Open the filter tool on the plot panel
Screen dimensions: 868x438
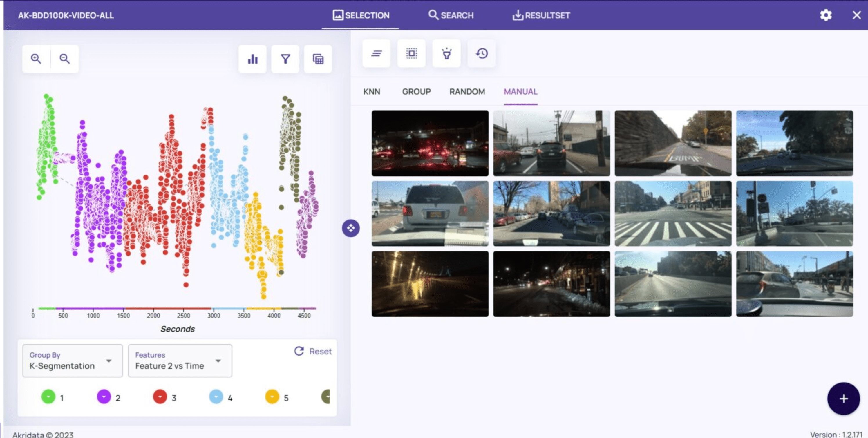click(285, 59)
